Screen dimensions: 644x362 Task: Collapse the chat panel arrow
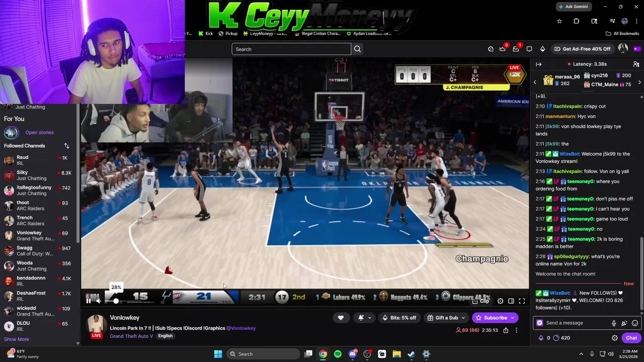click(538, 64)
